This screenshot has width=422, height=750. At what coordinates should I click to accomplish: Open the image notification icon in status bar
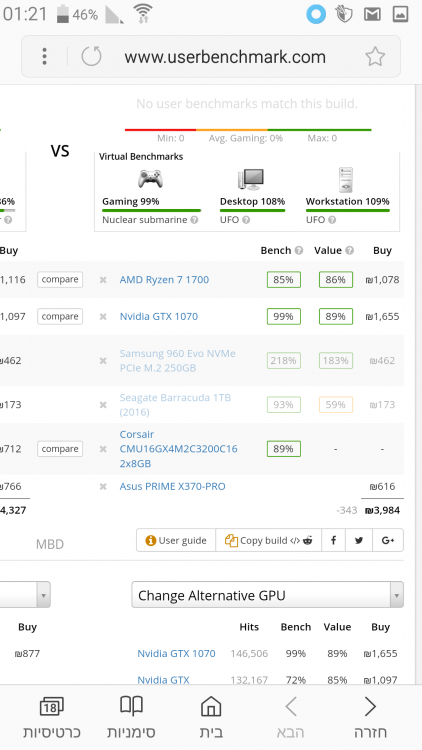pyautogui.click(x=400, y=14)
